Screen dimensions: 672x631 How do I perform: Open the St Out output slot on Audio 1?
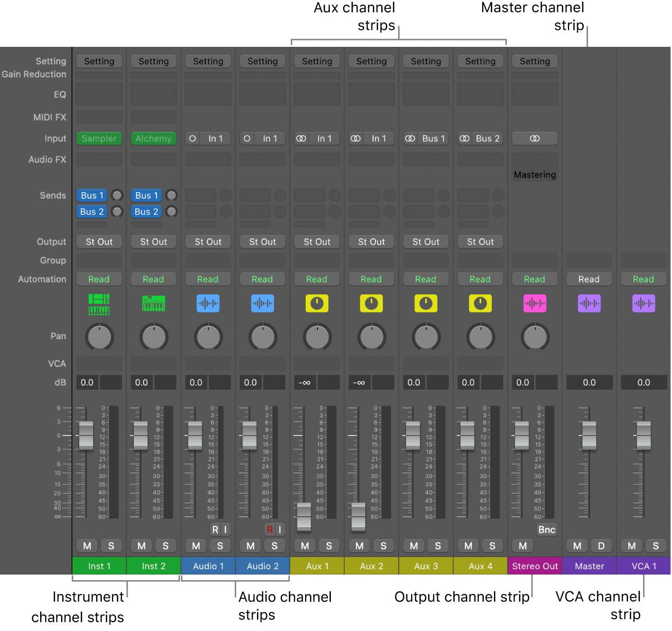click(x=208, y=241)
